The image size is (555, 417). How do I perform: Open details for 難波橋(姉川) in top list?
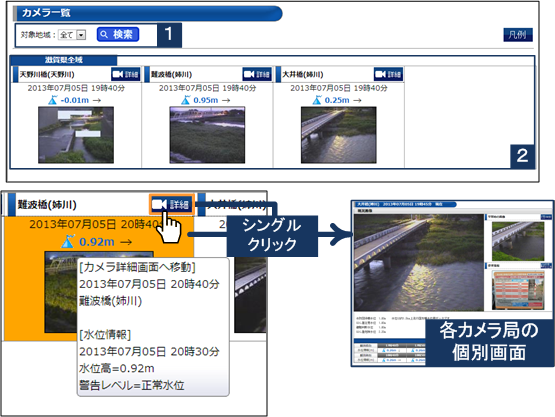[x=257, y=74]
